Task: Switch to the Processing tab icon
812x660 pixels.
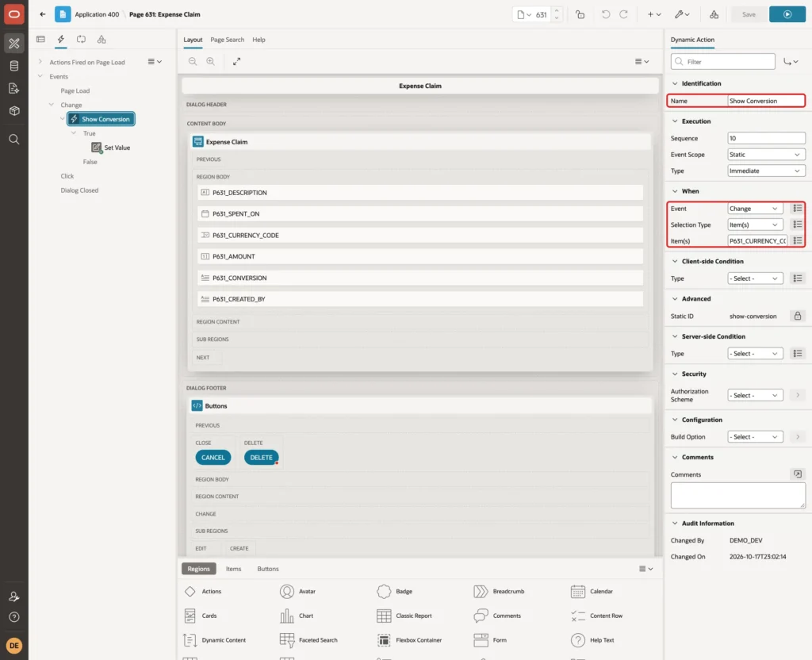Action: click(x=82, y=40)
